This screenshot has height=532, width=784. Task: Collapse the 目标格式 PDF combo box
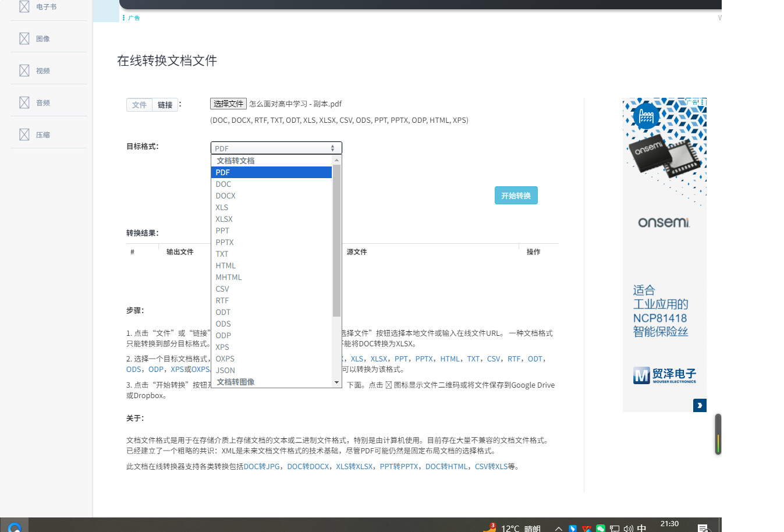pos(276,148)
